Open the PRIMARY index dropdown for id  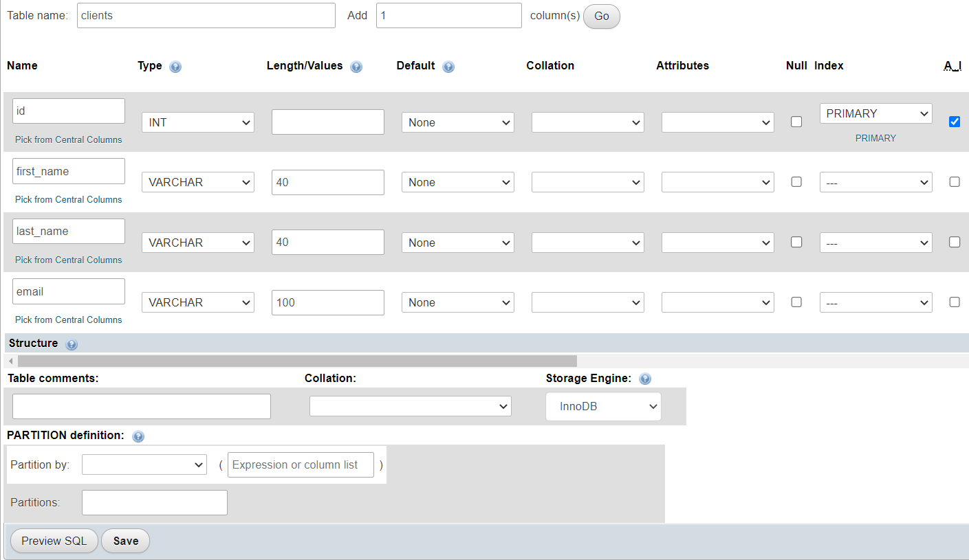point(876,113)
